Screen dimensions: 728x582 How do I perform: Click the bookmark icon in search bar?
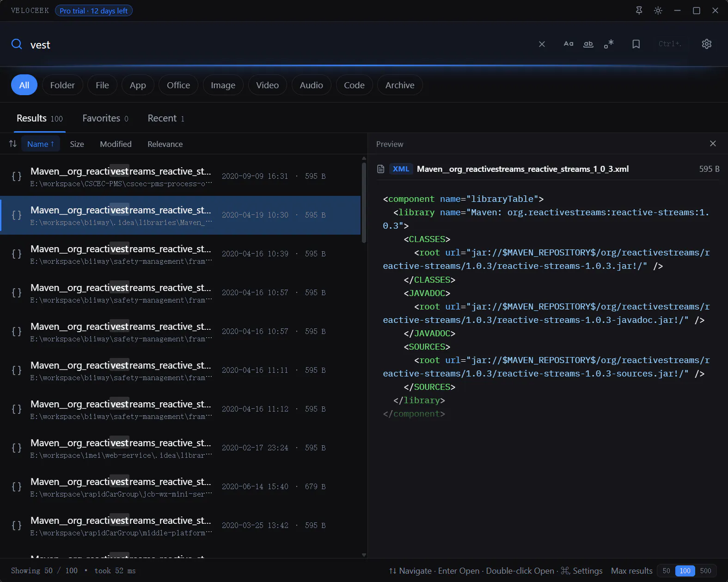636,44
